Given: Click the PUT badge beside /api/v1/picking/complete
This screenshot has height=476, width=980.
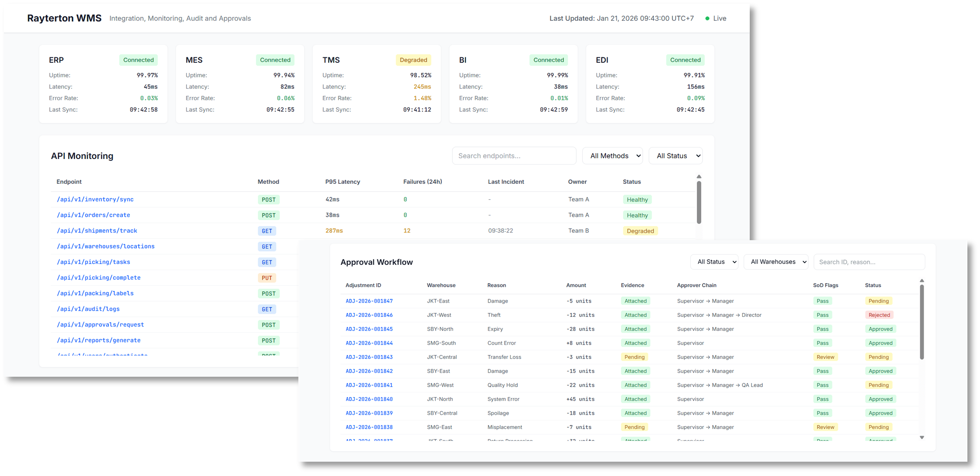Looking at the screenshot, I should point(267,277).
